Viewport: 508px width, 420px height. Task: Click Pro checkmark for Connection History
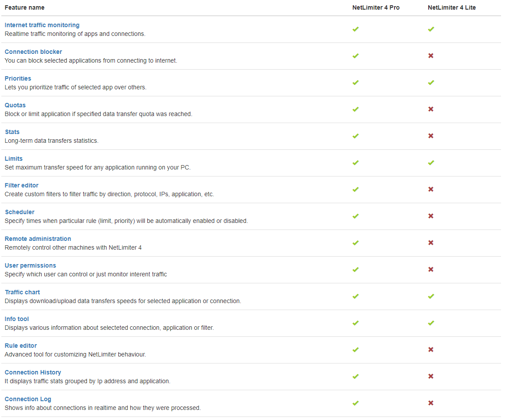tap(355, 376)
